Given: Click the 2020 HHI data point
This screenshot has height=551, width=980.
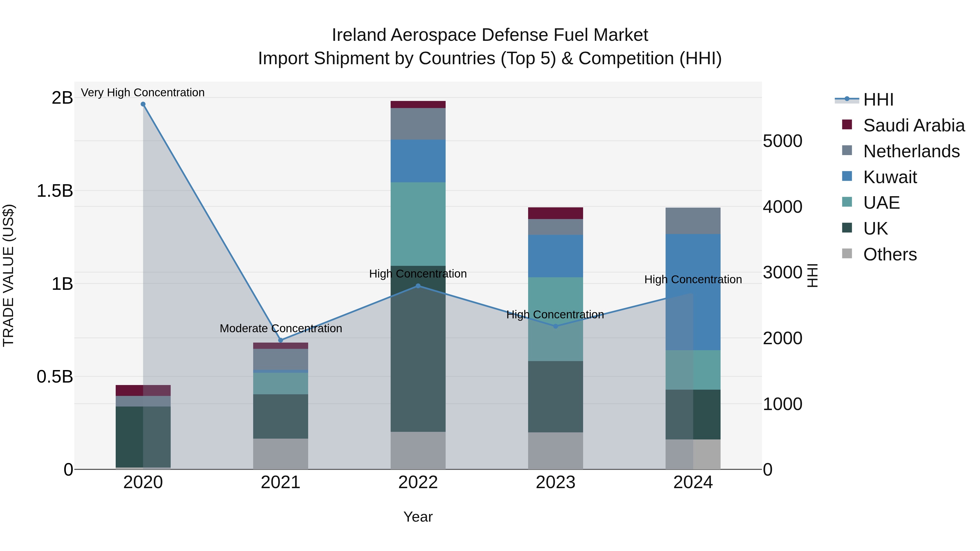Looking at the screenshot, I should click(x=143, y=104).
